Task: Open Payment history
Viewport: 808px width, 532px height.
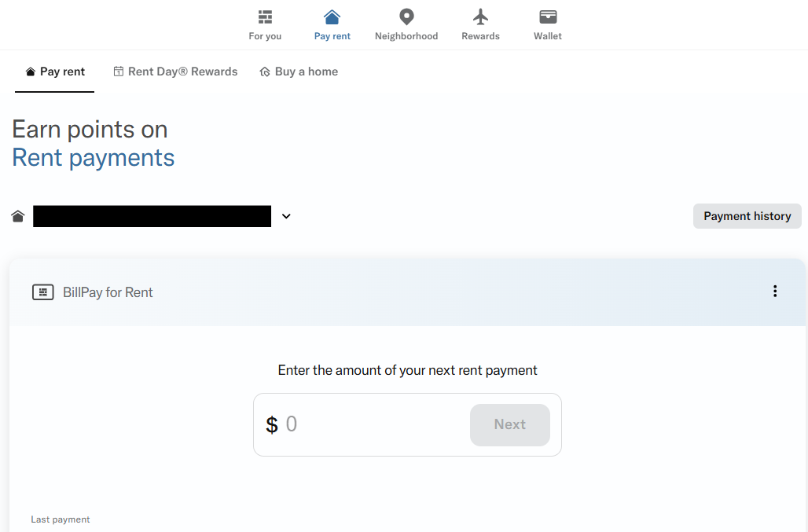Action: pos(747,216)
